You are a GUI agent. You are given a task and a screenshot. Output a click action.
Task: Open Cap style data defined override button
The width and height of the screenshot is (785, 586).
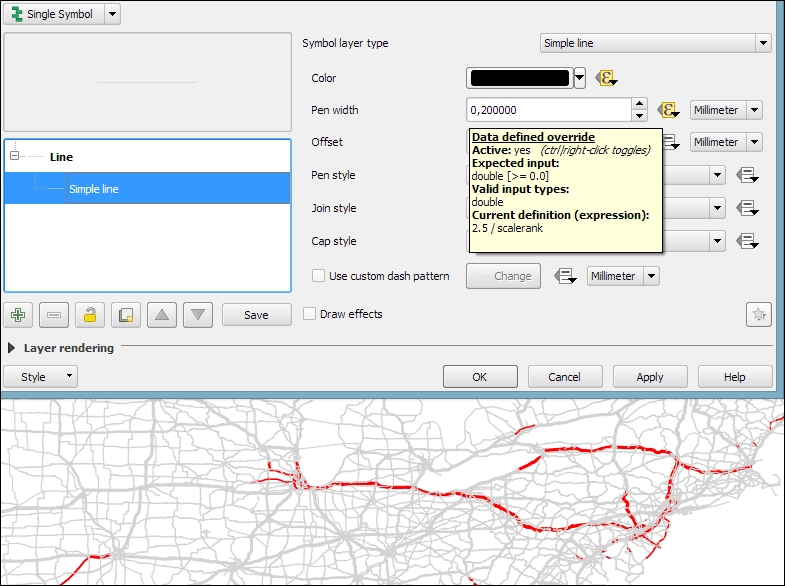(x=747, y=241)
